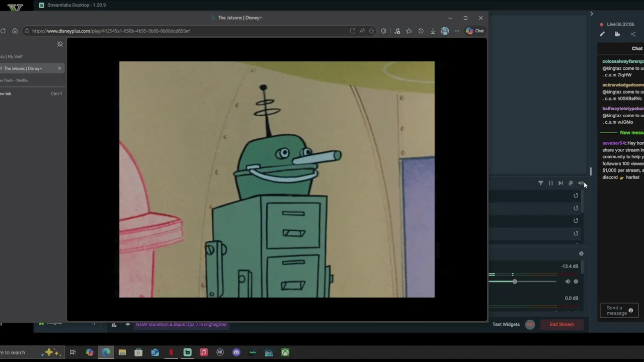Image resolution: width=644 pixels, height=362 pixels.
Task: Switch to the My Stuff tab
Action: point(32,56)
